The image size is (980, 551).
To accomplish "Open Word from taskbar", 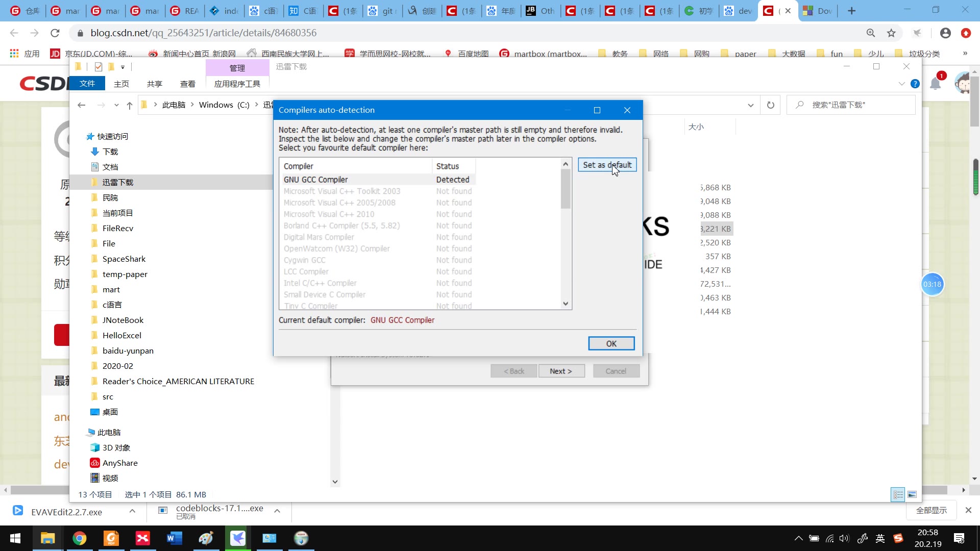I will [174, 538].
